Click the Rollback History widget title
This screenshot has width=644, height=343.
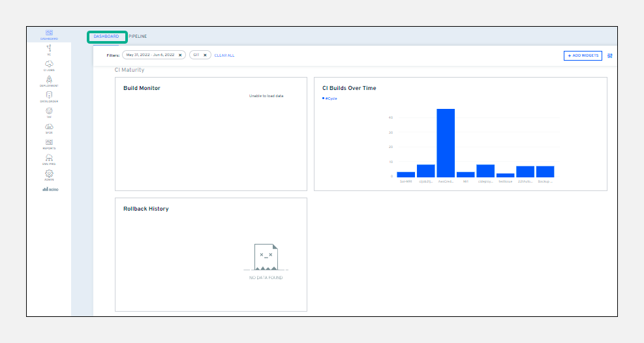146,209
